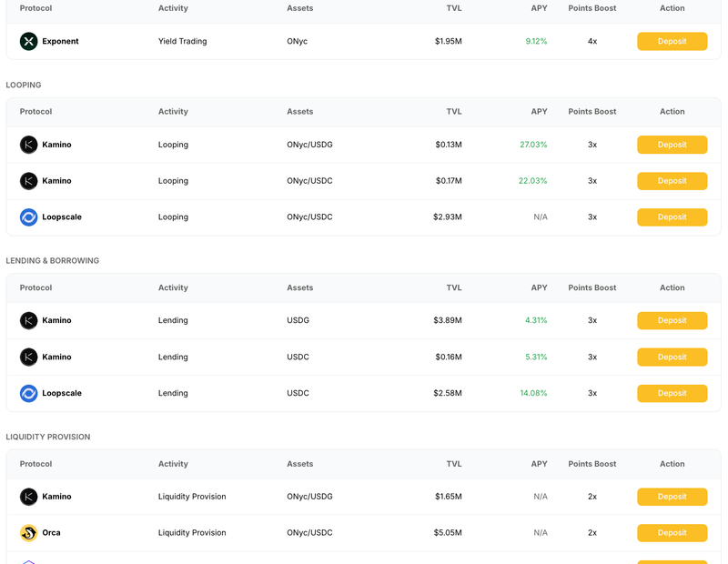This screenshot has height=564, width=728.
Task: Deposit into Loopscale ONyc/USDC looping
Action: [x=672, y=217]
